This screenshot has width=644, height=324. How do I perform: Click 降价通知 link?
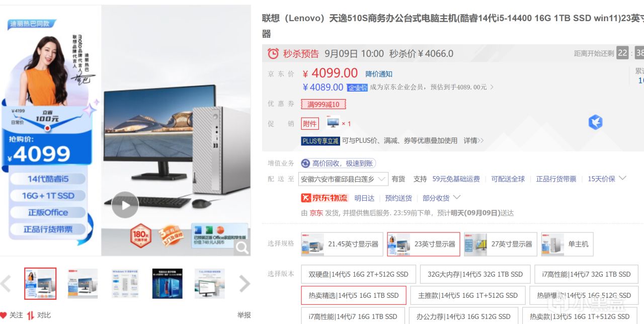tap(379, 74)
